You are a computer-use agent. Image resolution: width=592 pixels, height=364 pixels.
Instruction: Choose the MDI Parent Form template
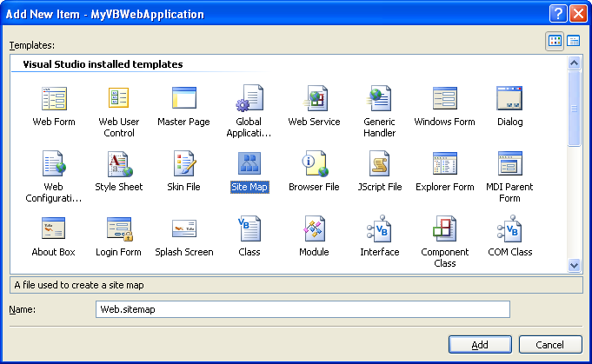tap(510, 164)
